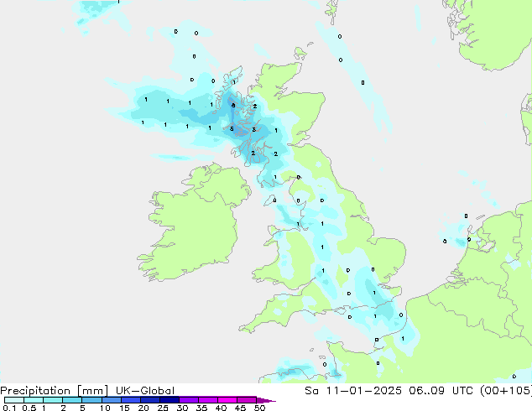Image resolution: width=532 pixels, height=411 pixels.
Task: Select the 40–45 mm magenta legend swatch
Action: click(x=227, y=400)
